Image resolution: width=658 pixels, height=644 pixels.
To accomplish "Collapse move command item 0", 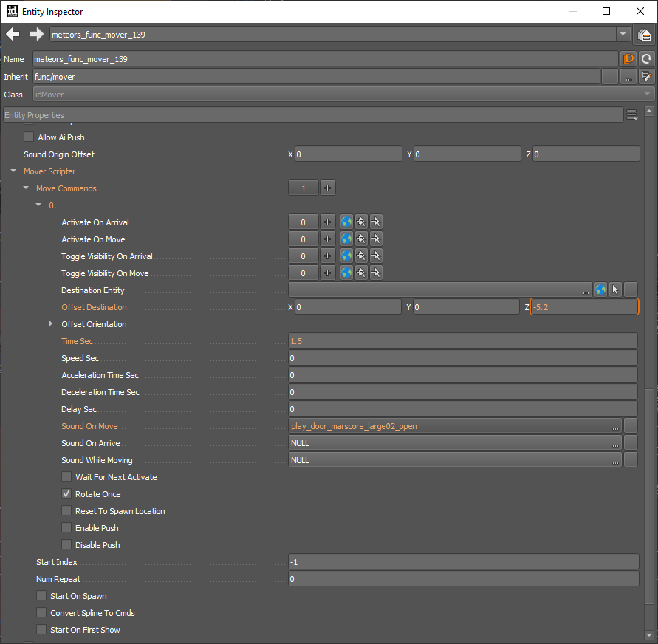I will point(38,205).
